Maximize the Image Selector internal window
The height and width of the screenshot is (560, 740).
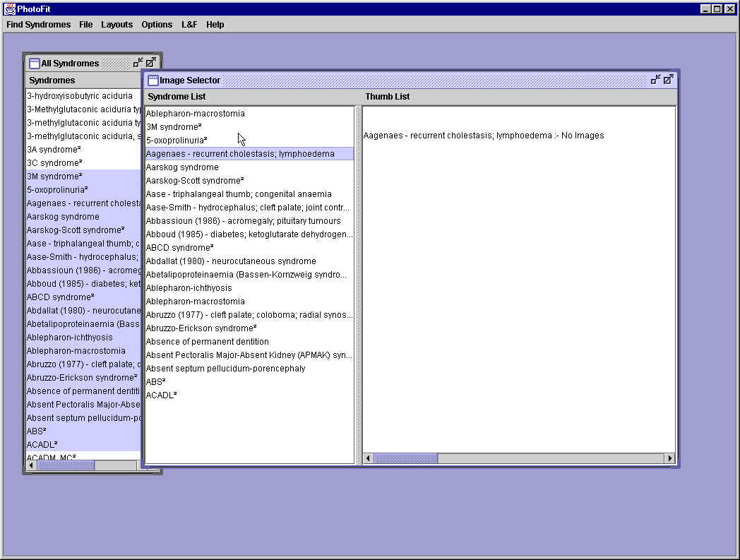668,80
